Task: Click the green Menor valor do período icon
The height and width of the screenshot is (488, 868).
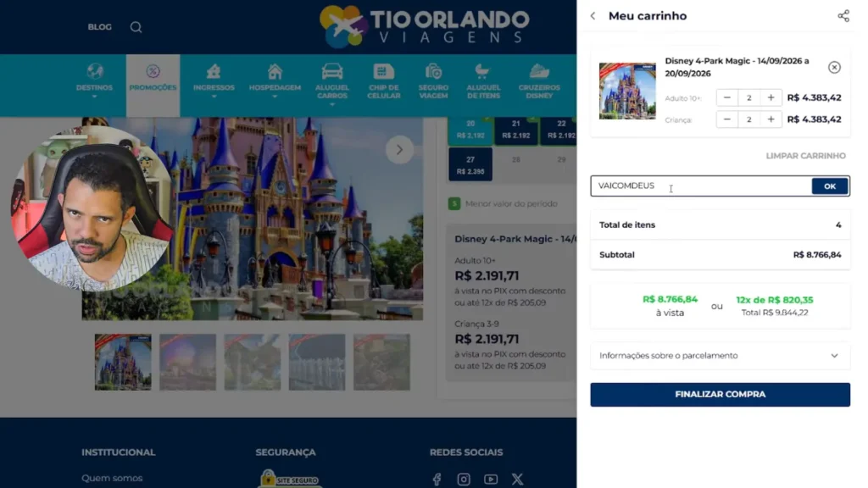Action: coord(454,203)
